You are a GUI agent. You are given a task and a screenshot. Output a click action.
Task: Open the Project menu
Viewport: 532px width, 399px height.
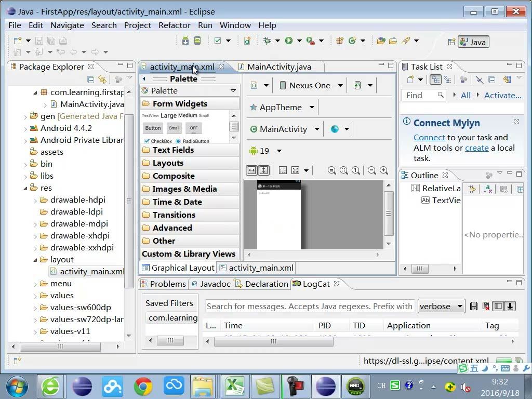(137, 25)
